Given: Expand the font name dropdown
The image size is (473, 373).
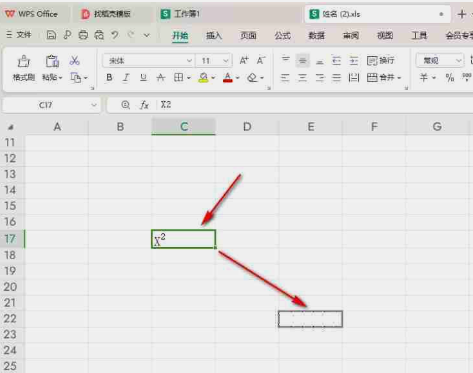Looking at the screenshot, I should pos(189,61).
